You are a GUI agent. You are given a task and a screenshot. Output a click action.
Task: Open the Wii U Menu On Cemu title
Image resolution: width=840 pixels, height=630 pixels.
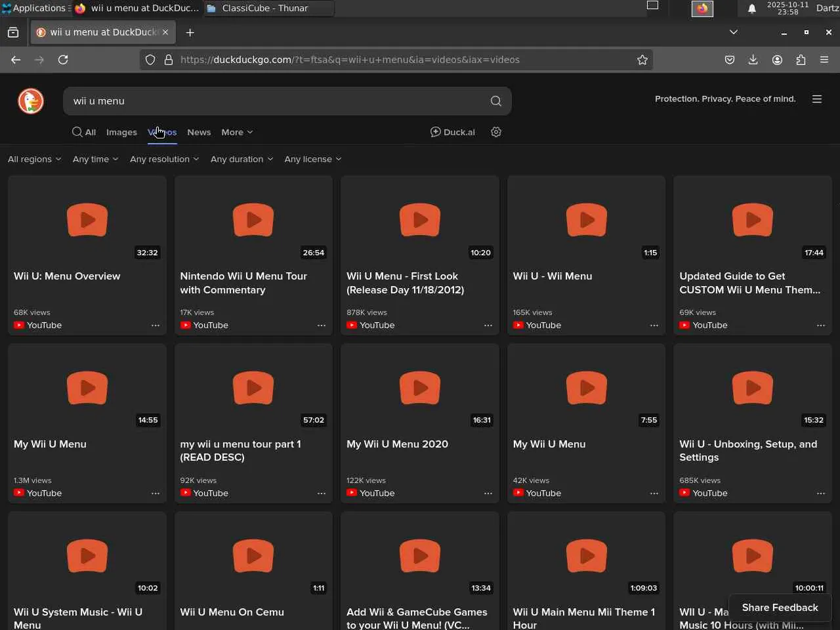[232, 612]
